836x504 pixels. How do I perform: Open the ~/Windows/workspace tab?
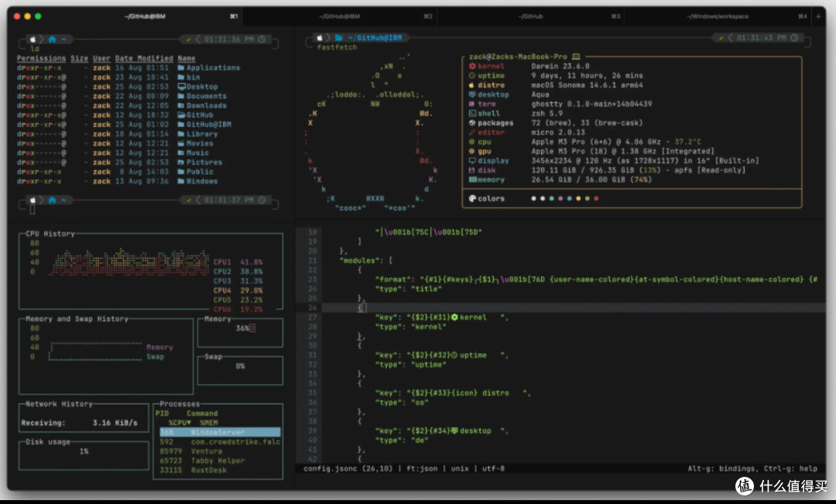coord(718,16)
